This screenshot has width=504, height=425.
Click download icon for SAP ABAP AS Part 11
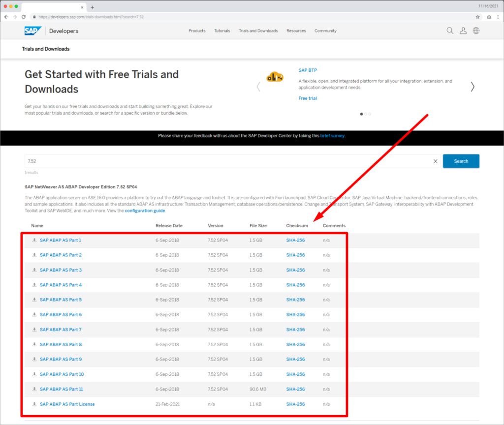coord(34,389)
